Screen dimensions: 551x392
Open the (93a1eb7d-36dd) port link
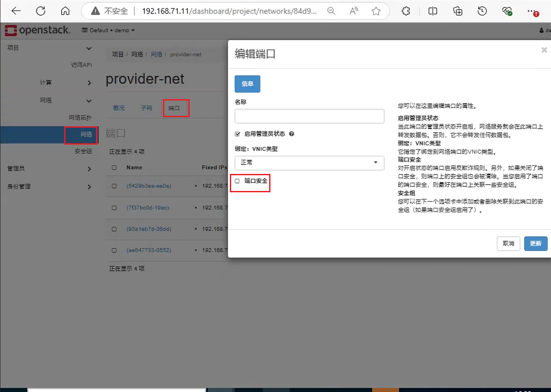coord(149,229)
